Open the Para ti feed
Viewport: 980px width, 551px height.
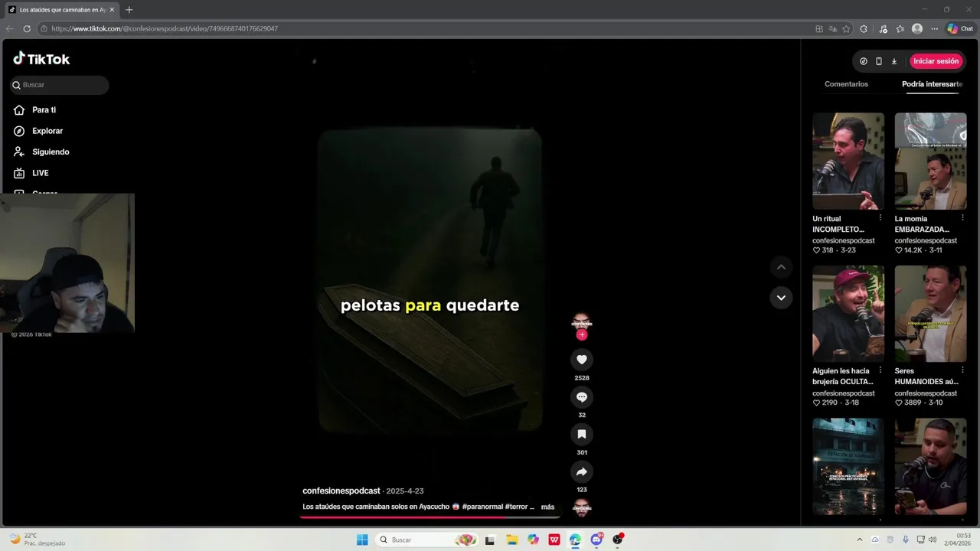point(35,110)
